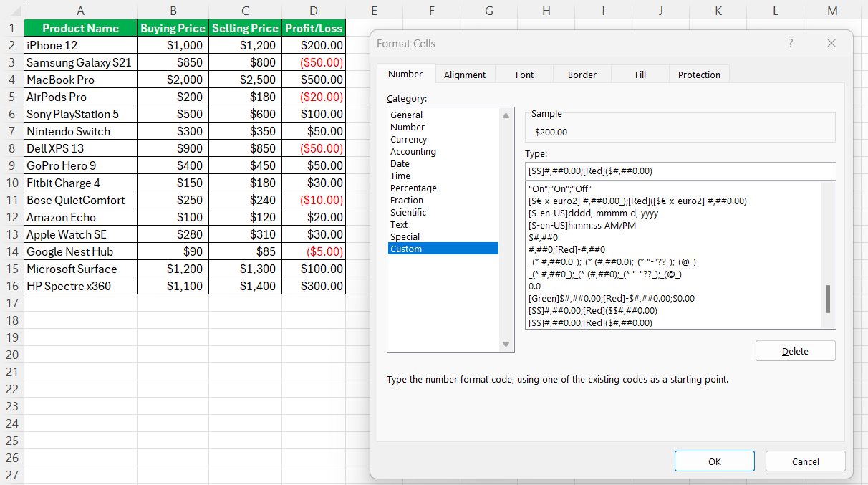This screenshot has height=485, width=868.
Task: Select Text category
Action: pos(443,224)
